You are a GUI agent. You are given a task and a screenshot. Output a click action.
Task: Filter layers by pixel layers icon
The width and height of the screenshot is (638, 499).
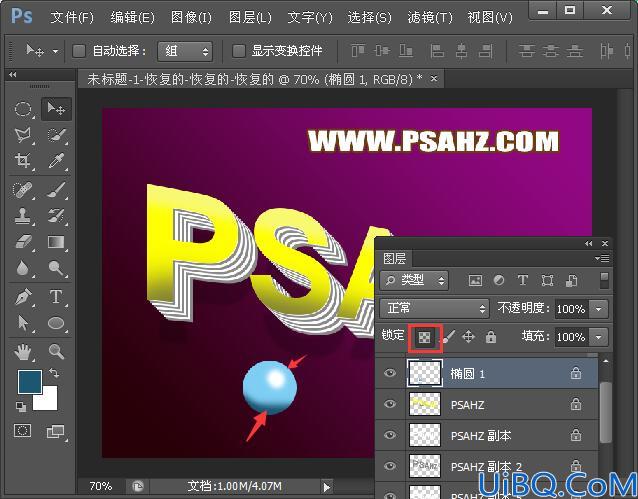coord(475,280)
